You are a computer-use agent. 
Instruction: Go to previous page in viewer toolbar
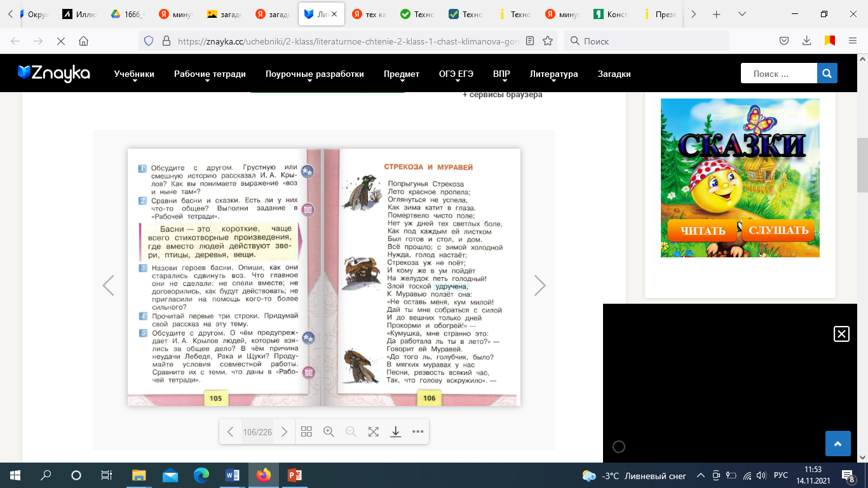(231, 432)
